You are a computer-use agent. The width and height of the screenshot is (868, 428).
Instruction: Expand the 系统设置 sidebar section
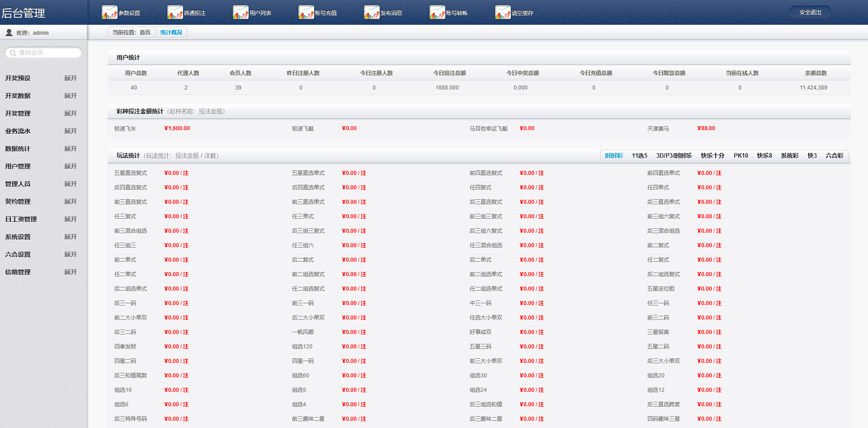(x=70, y=237)
